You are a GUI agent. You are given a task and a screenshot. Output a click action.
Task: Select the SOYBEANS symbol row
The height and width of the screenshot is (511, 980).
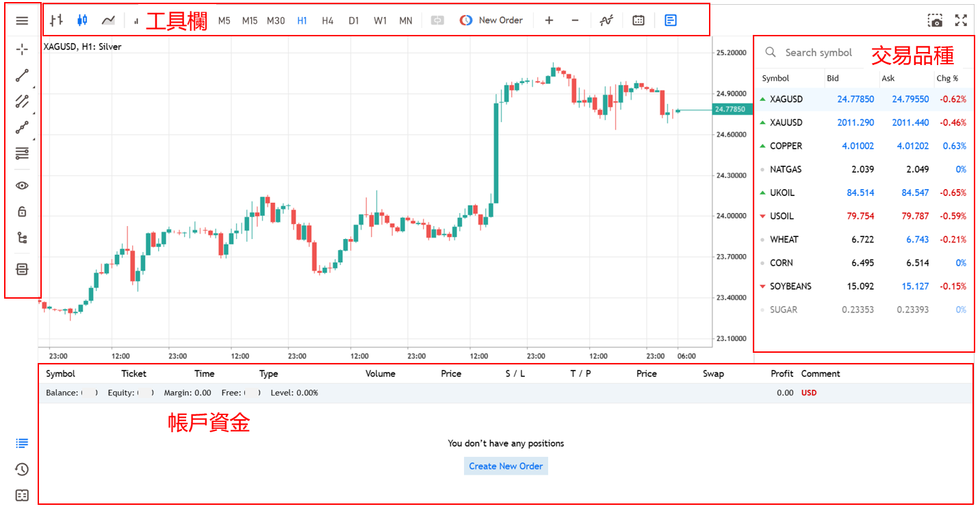864,286
